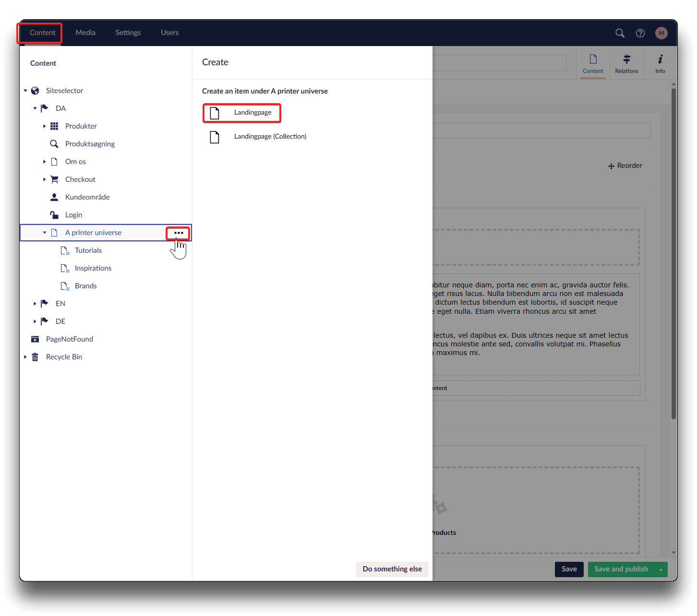Select the Recycle Bin trash icon
This screenshot has width=697, height=616.
pos(35,357)
